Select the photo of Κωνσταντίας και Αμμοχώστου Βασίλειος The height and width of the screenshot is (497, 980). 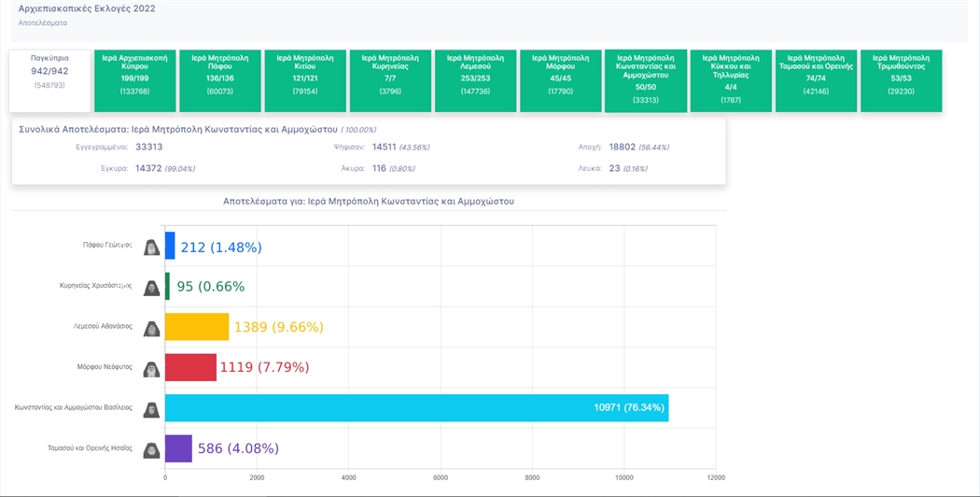pos(151,408)
